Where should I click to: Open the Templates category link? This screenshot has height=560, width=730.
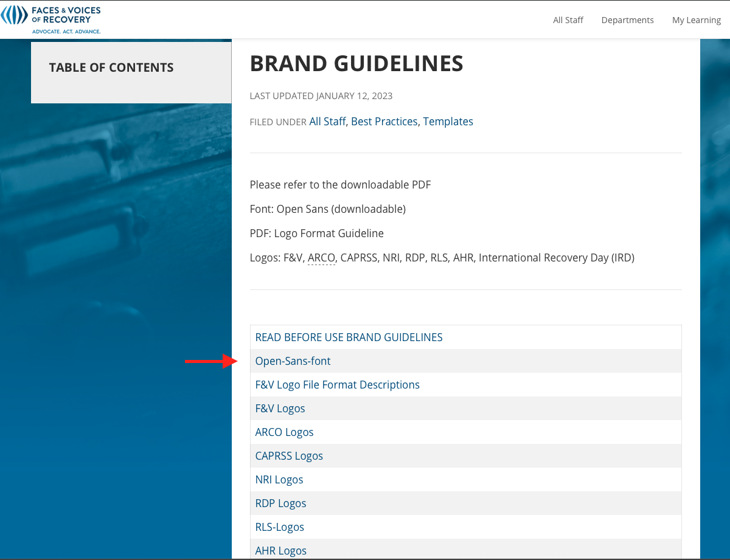(x=448, y=122)
